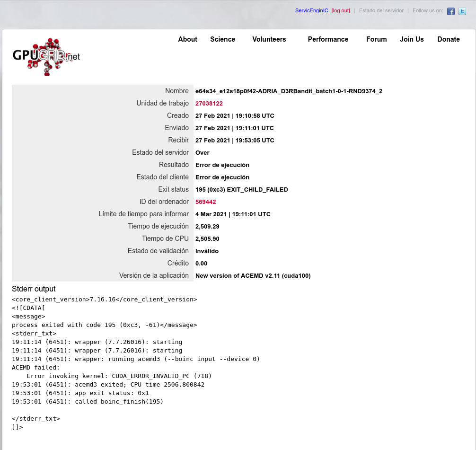The height and width of the screenshot is (450, 476).
Task: Open the Twitter profile icon
Action: pyautogui.click(x=462, y=11)
